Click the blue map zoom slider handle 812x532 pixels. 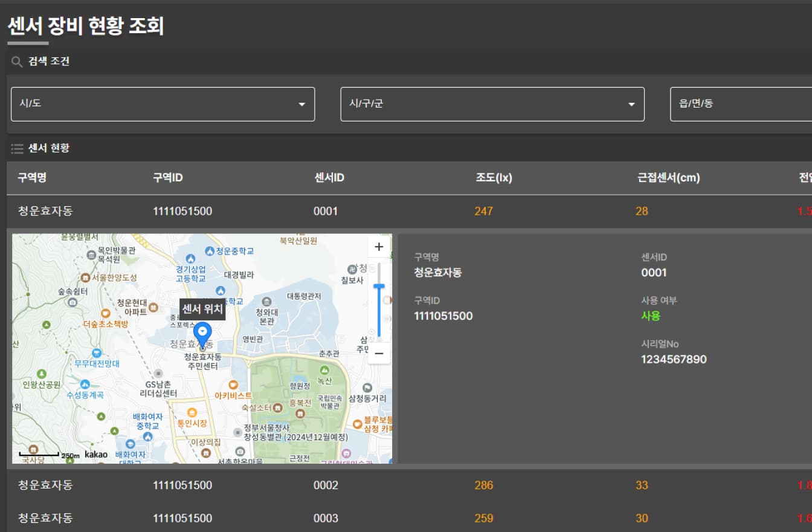[x=379, y=286]
